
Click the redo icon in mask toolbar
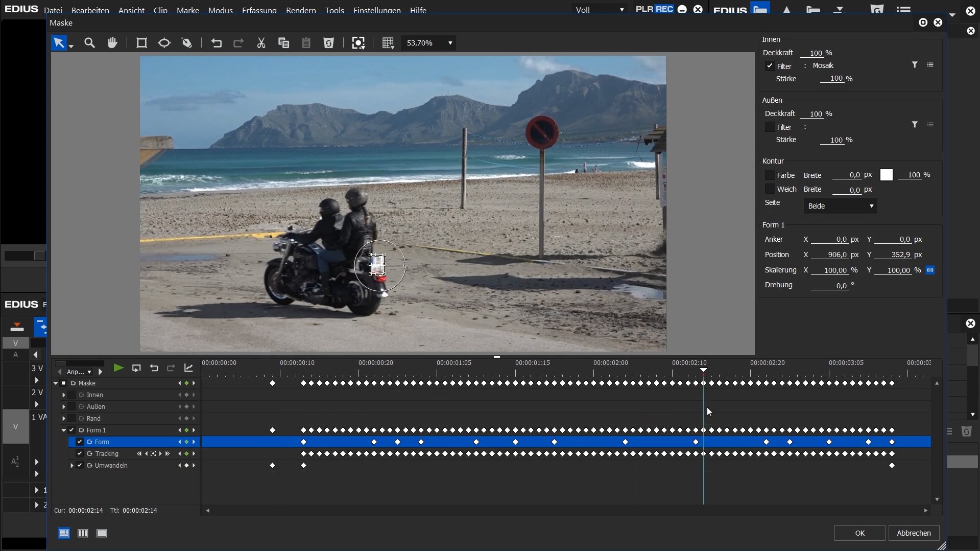click(x=238, y=43)
